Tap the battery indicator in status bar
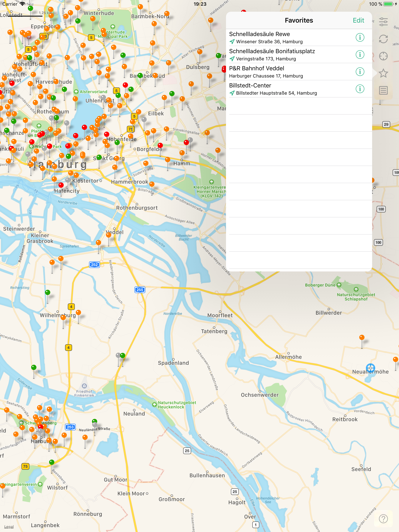Image resolution: width=399 pixels, height=532 pixels. click(x=388, y=4)
